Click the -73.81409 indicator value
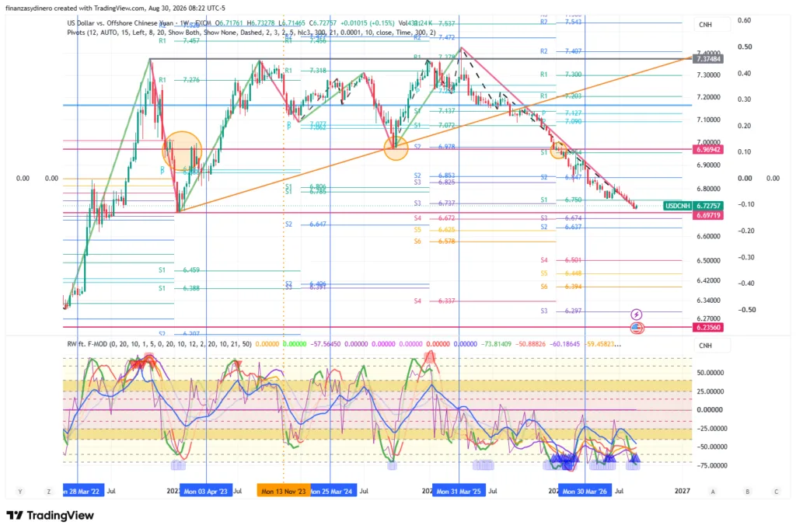The height and width of the screenshot is (532, 796). coord(497,344)
